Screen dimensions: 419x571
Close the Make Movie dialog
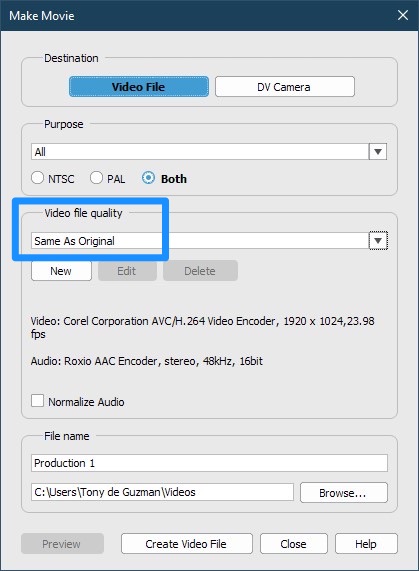[403, 15]
